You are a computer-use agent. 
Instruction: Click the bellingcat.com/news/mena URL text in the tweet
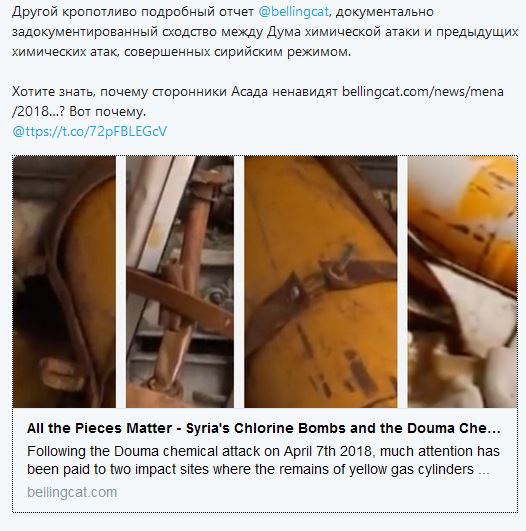coord(423,92)
